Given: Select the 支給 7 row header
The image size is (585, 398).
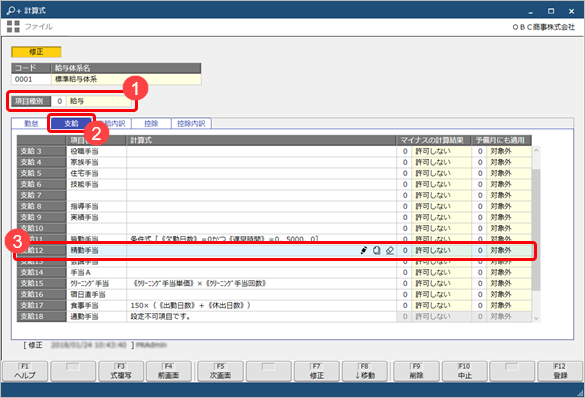Looking at the screenshot, I should [42, 195].
